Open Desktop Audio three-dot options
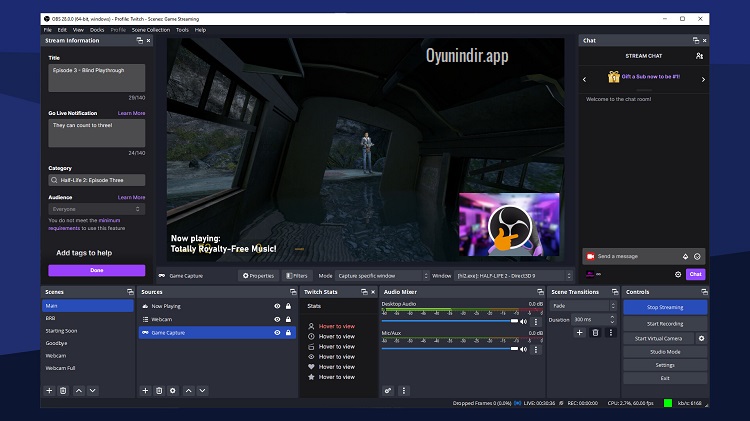 click(x=536, y=321)
